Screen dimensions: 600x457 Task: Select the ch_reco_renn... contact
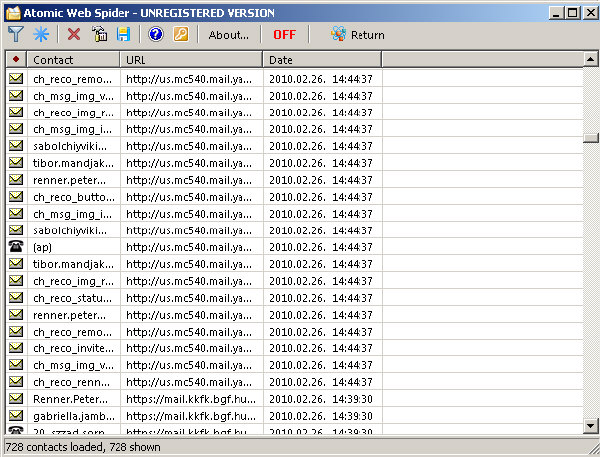click(71, 382)
